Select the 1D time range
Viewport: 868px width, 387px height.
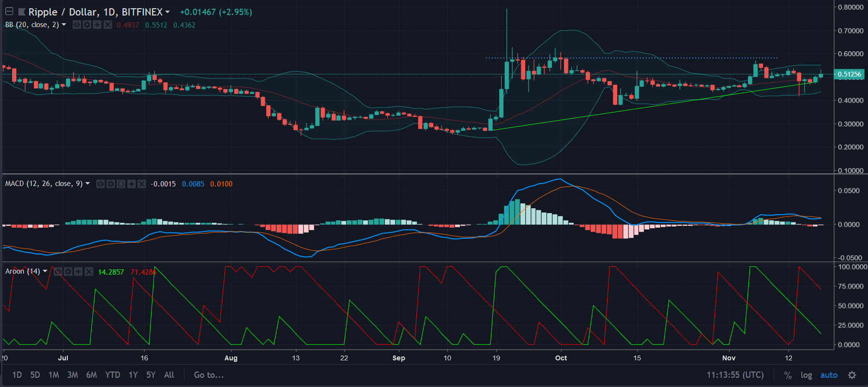point(17,375)
